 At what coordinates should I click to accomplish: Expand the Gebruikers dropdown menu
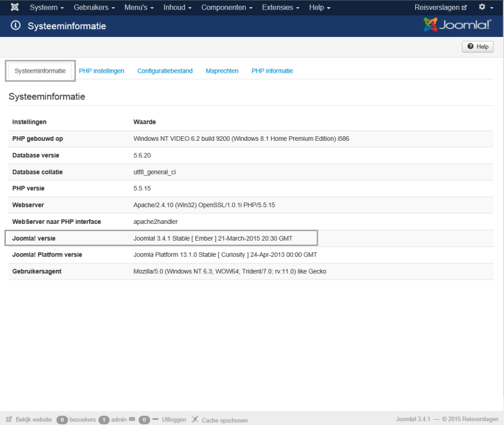pyautogui.click(x=94, y=8)
